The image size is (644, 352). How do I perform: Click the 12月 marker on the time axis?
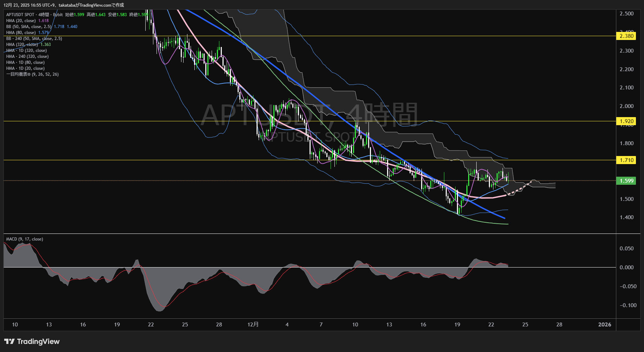pyautogui.click(x=253, y=325)
